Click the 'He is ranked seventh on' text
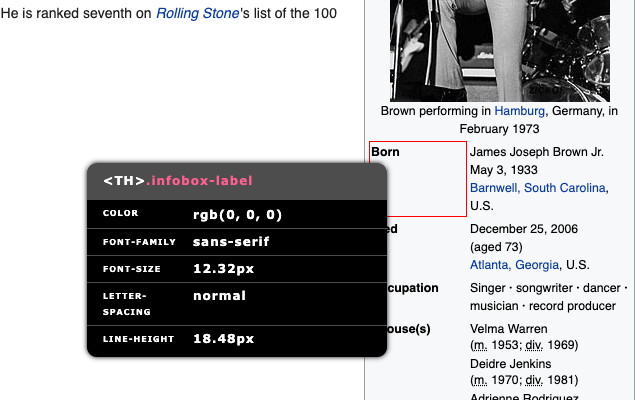640x400 pixels. click(x=76, y=13)
